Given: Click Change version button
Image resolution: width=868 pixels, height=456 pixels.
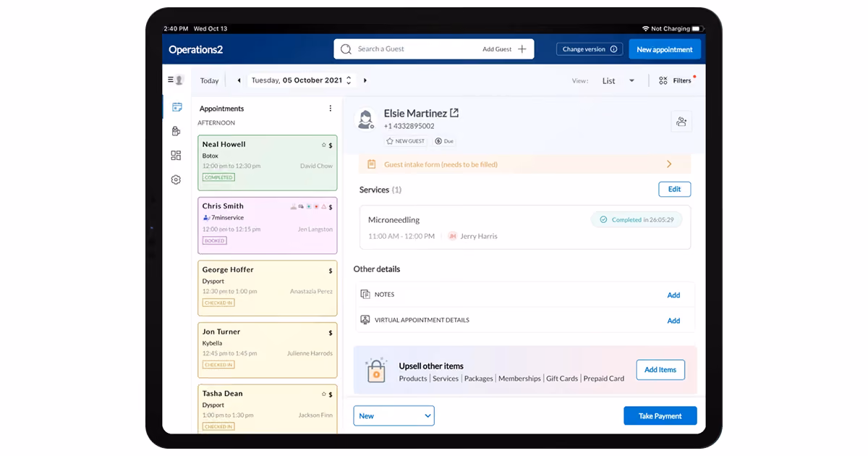Looking at the screenshot, I should (x=590, y=49).
